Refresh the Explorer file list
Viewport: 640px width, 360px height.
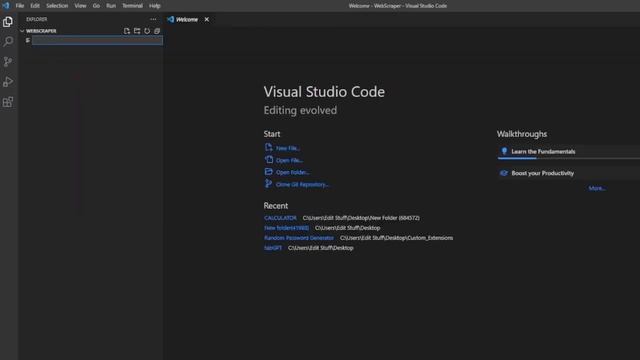[147, 31]
